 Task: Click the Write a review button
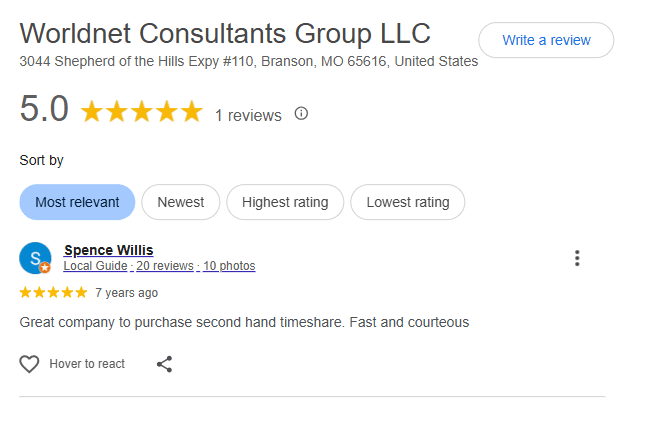pyautogui.click(x=546, y=40)
